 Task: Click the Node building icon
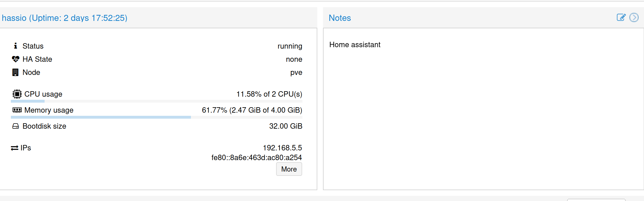pyautogui.click(x=15, y=72)
